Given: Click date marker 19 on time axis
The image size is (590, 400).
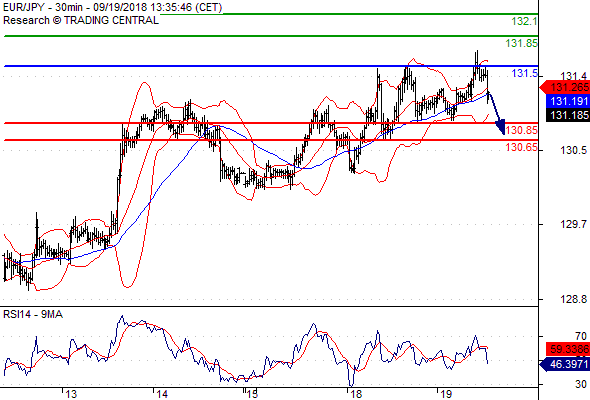Looking at the screenshot, I should click(446, 394).
